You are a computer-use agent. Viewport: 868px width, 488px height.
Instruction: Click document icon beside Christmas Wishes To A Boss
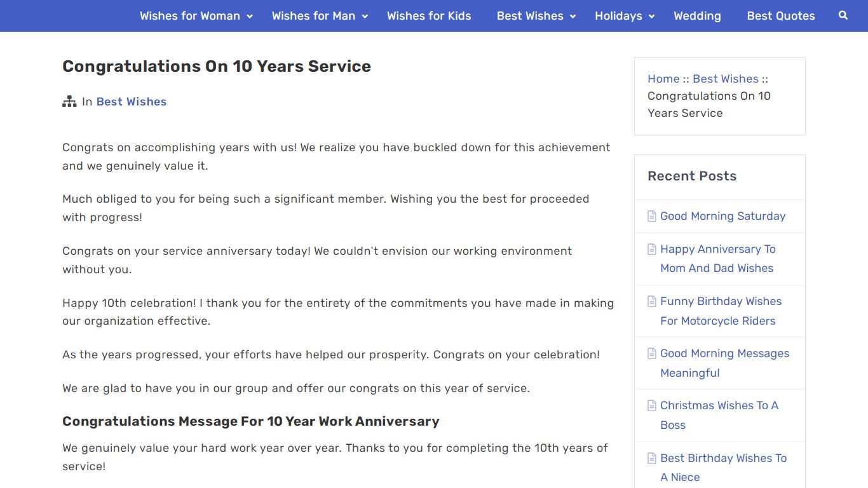point(651,405)
